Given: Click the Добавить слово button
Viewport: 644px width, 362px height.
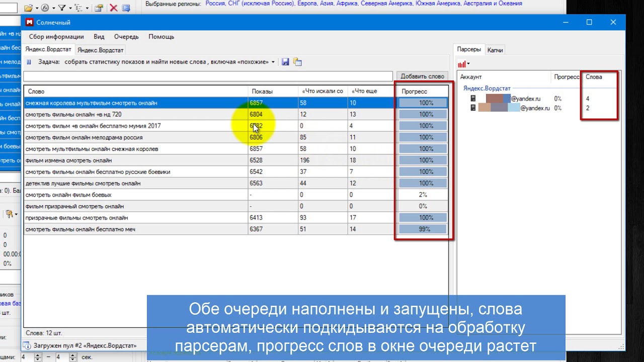Looking at the screenshot, I should point(423,76).
